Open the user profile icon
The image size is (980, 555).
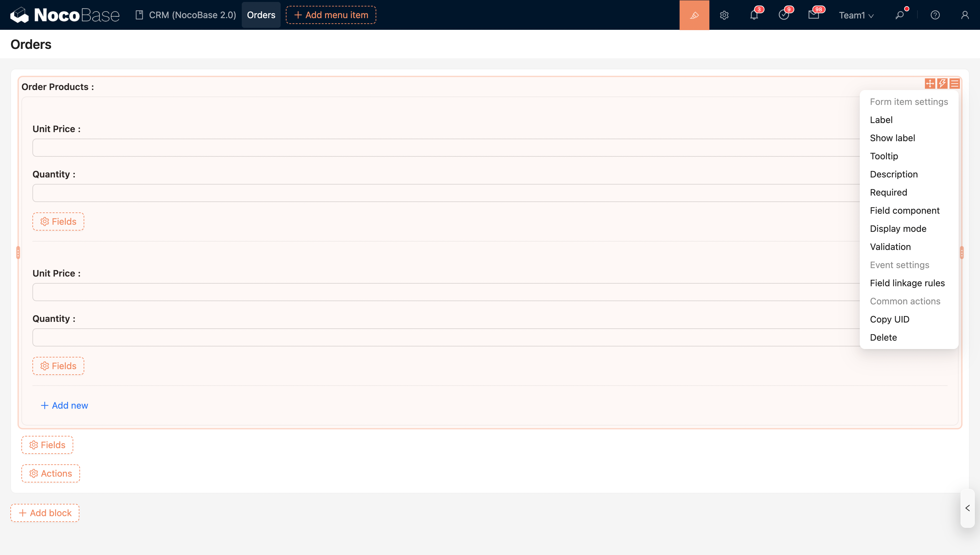(x=964, y=15)
